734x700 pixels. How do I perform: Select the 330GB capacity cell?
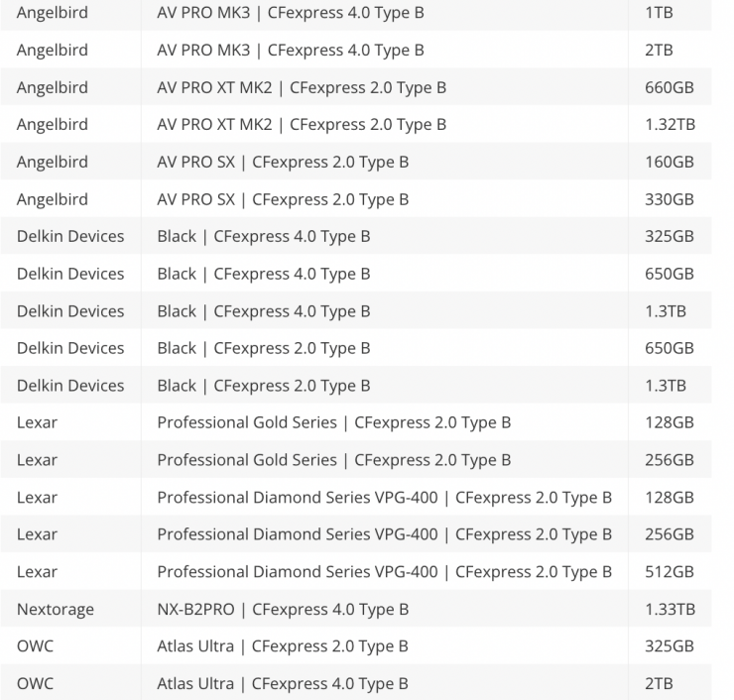[x=669, y=199]
